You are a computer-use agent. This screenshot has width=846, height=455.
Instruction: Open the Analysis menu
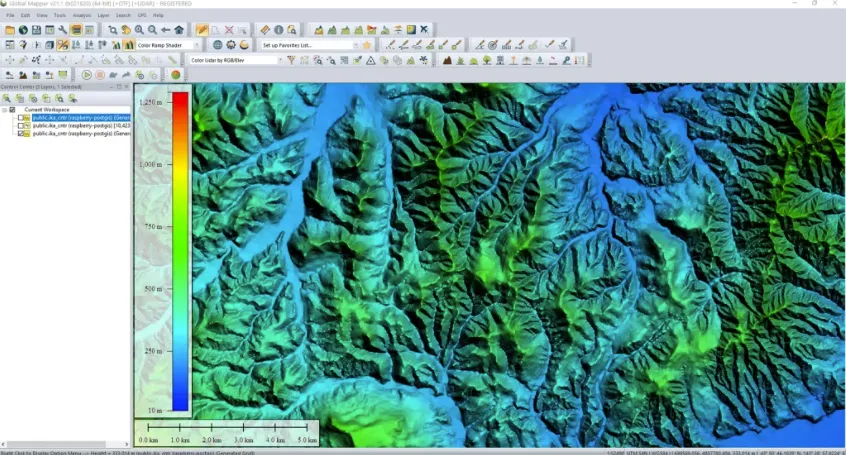(82, 16)
